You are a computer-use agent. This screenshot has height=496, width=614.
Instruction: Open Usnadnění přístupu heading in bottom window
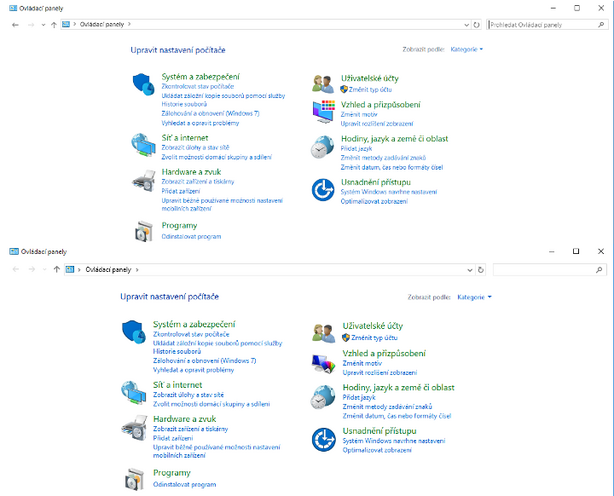tap(379, 431)
